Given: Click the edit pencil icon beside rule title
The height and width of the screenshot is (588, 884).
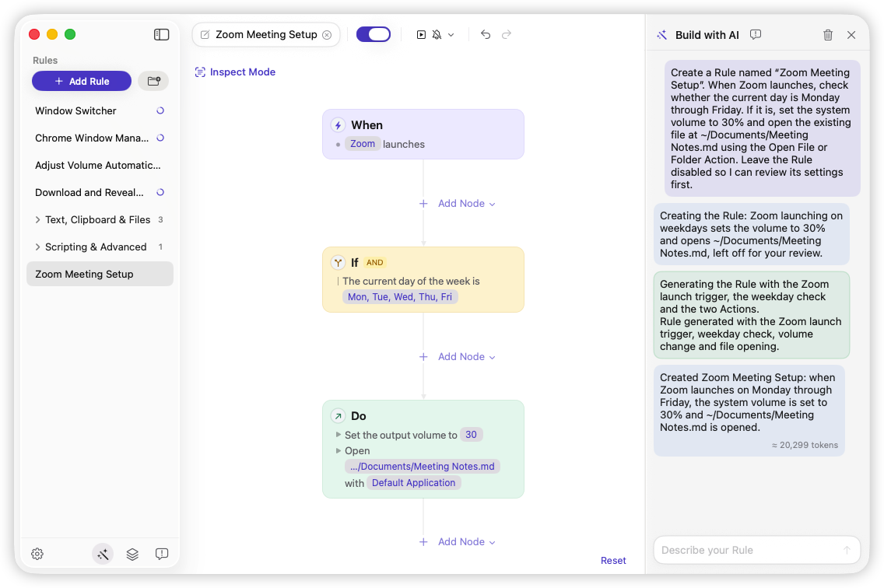Looking at the screenshot, I should 205,35.
